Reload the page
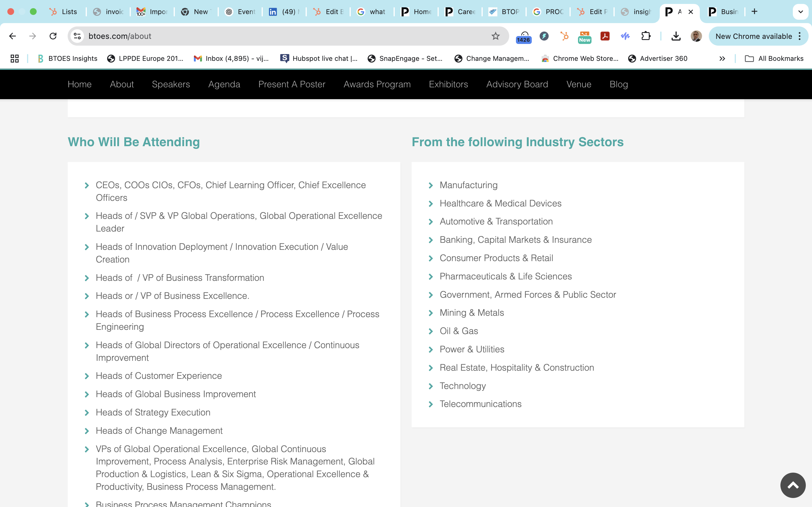The height and width of the screenshot is (507, 812). point(53,36)
